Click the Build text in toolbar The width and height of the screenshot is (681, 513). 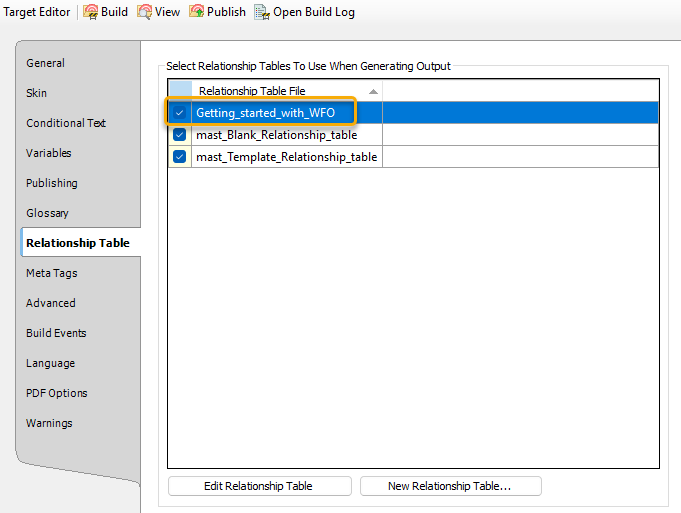click(114, 12)
